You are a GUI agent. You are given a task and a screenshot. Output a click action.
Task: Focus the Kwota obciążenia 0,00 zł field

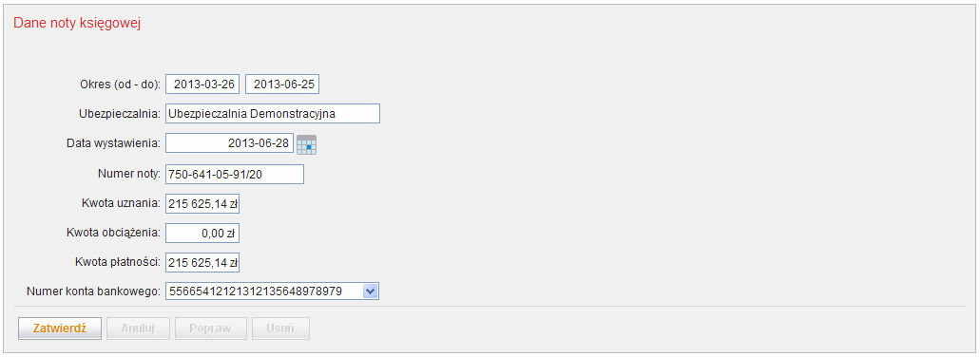202,234
